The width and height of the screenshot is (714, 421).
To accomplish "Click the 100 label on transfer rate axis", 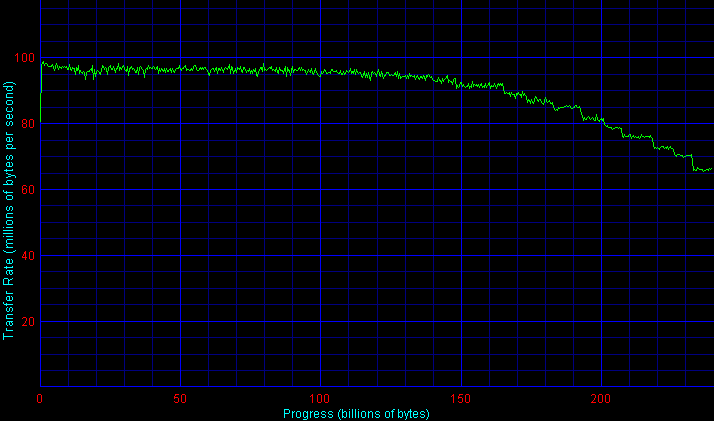I will pos(25,58).
